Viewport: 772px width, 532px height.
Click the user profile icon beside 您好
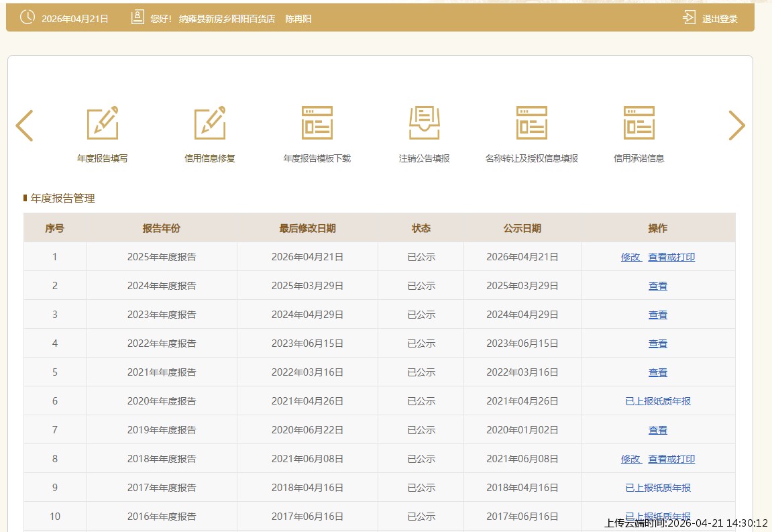(137, 18)
